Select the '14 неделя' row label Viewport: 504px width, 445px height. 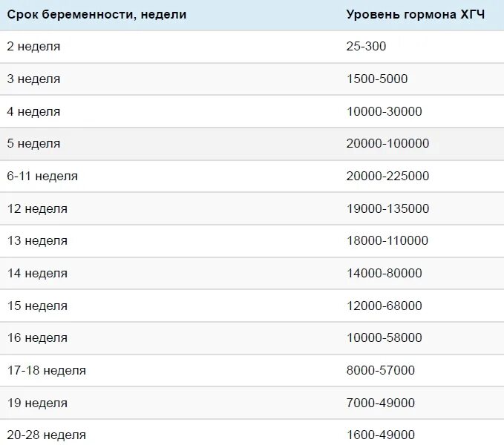click(x=37, y=274)
